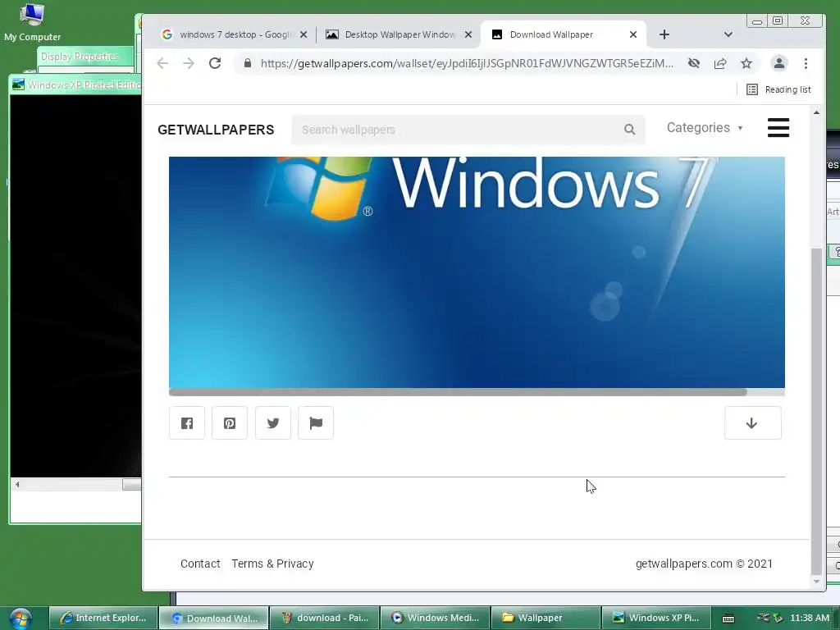Switch to Internet Explorer taskbar item
This screenshot has width=840, height=630.
(103, 618)
